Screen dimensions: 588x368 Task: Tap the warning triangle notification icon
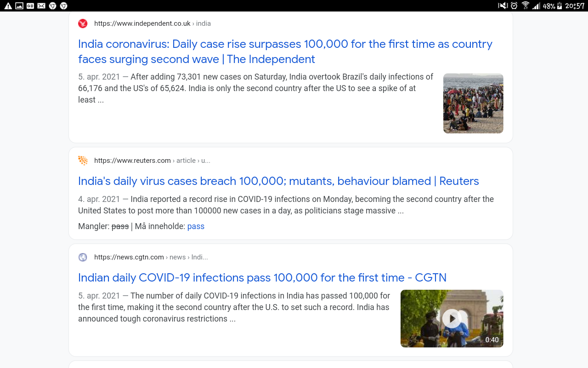8,6
